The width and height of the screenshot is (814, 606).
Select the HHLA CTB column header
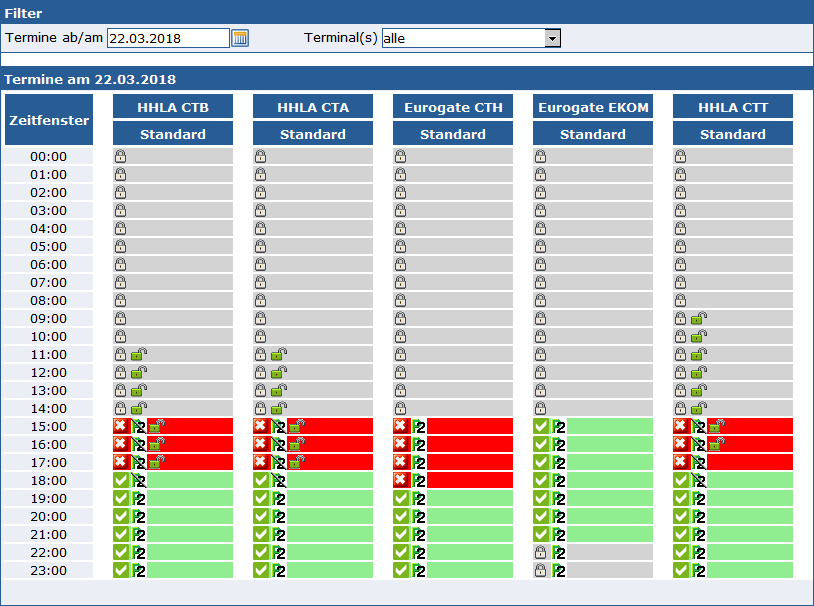pyautogui.click(x=173, y=107)
